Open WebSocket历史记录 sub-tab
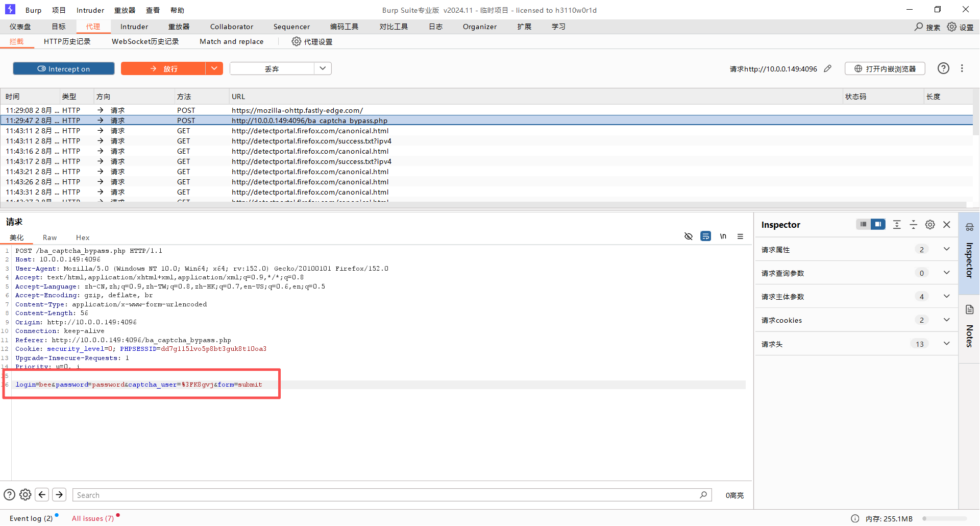 (x=145, y=41)
